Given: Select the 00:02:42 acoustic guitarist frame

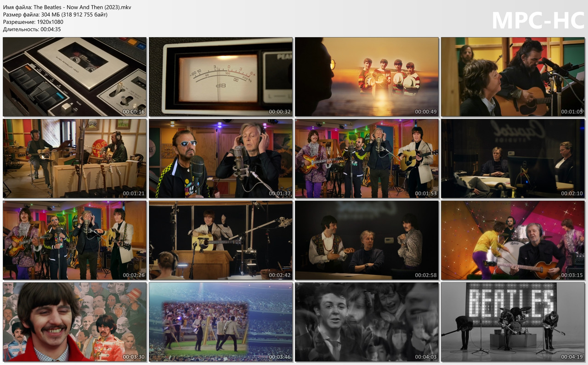Looking at the screenshot, I should [220, 240].
